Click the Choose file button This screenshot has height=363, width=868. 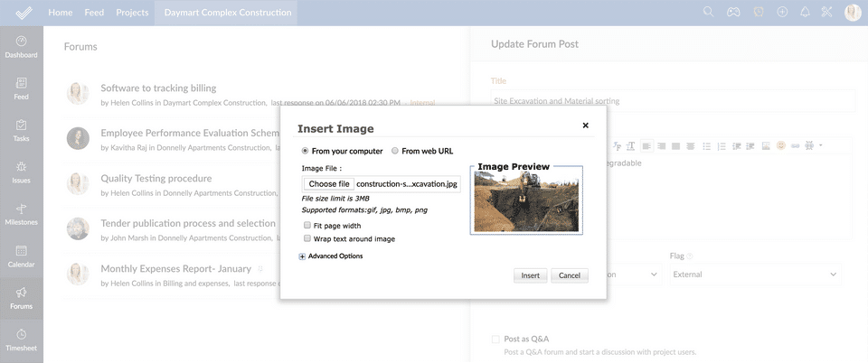point(329,183)
